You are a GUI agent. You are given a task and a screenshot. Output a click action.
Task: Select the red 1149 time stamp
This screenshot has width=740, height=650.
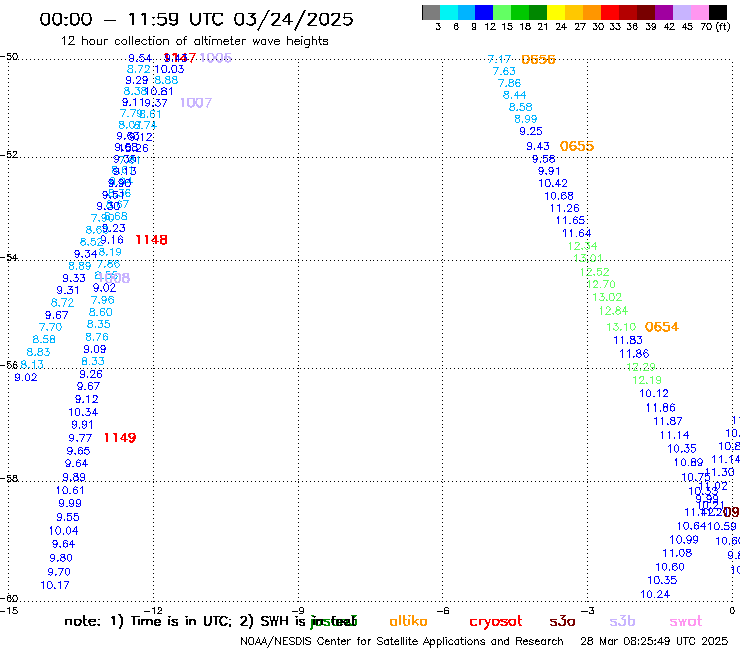coord(120,438)
